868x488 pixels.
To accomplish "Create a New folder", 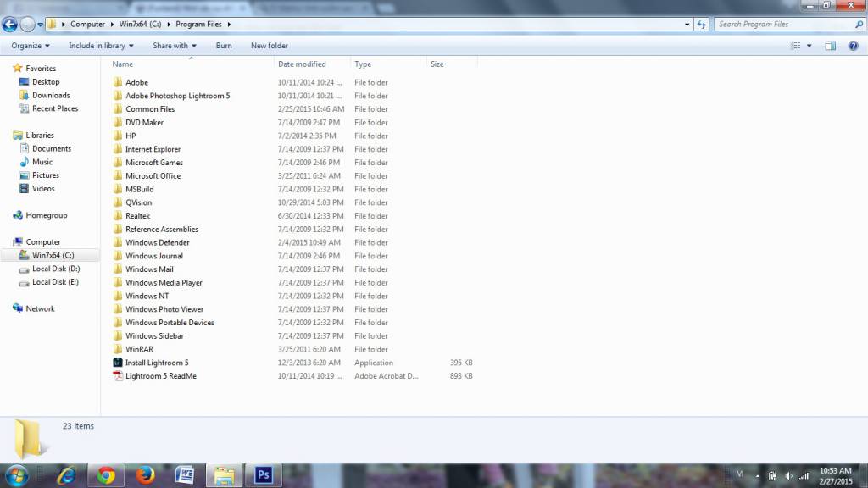I will coord(269,46).
